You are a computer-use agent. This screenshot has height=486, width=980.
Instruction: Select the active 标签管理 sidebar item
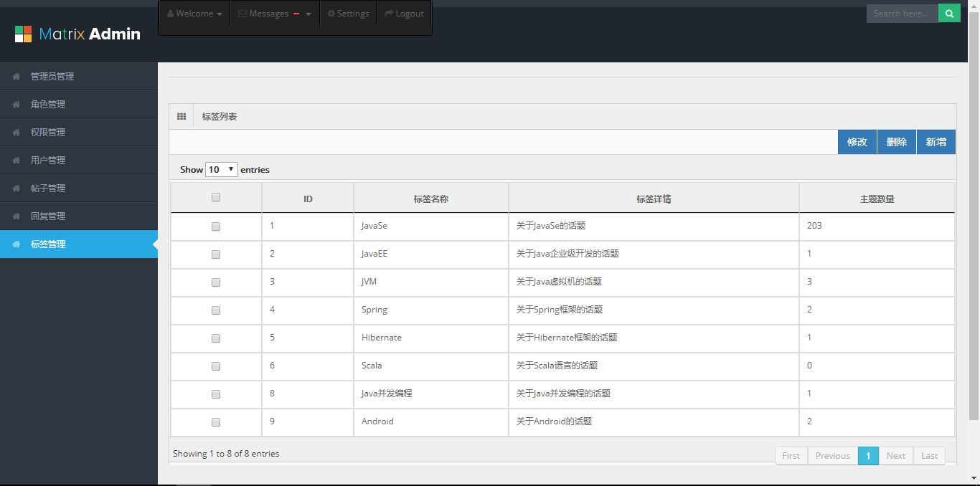coord(79,244)
